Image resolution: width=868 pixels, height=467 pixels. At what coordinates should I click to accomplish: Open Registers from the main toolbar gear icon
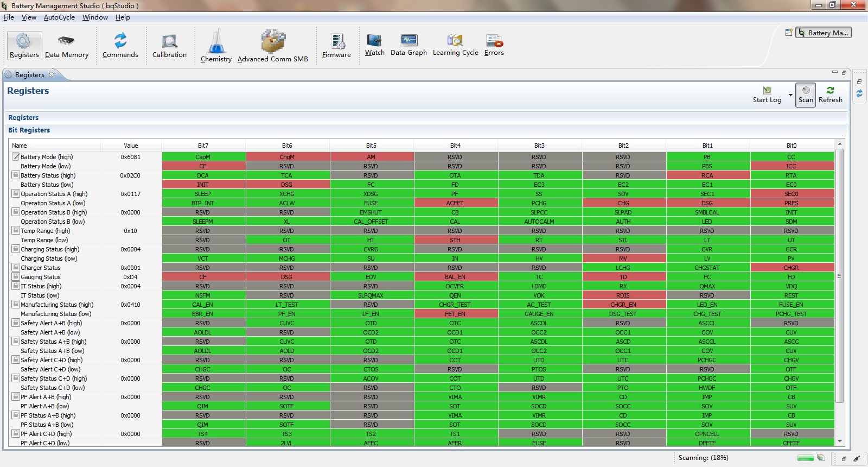(x=24, y=45)
